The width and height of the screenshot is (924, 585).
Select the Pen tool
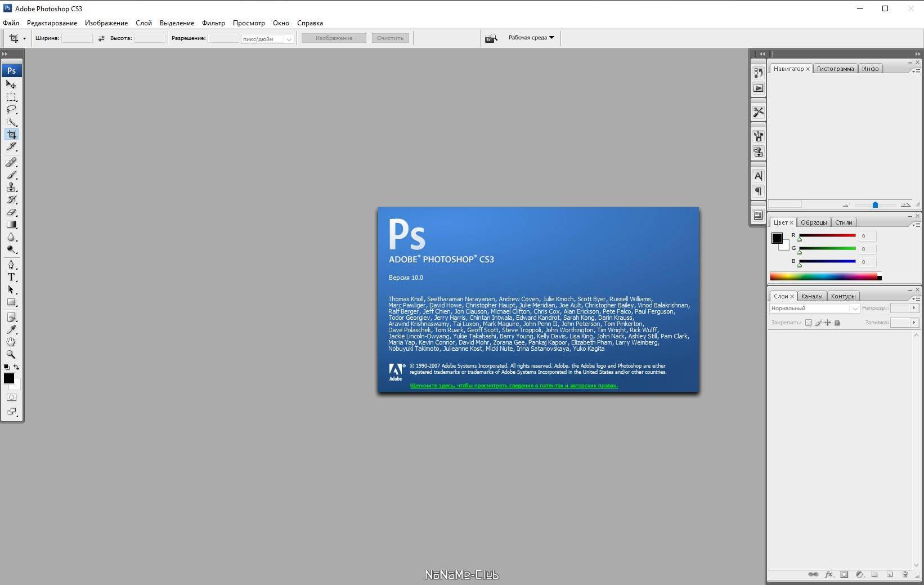coord(11,265)
